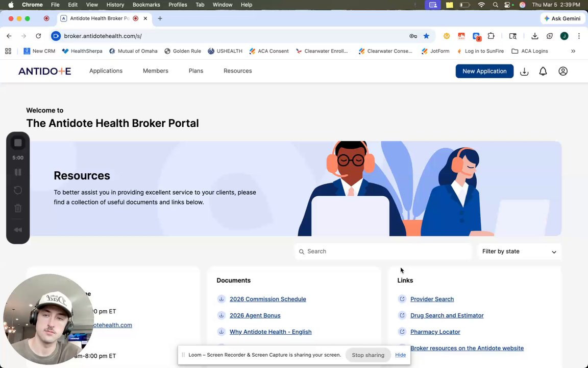Delete the Loom recording with trash icon
This screenshot has width=588, height=368.
click(18, 208)
